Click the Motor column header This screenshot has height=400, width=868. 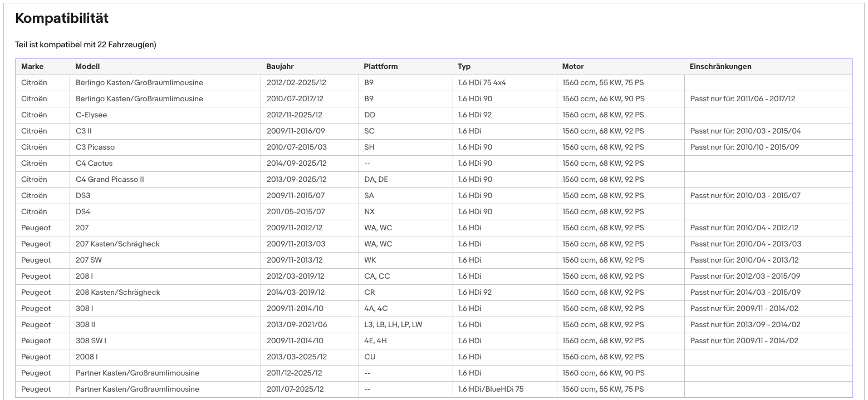coord(573,67)
